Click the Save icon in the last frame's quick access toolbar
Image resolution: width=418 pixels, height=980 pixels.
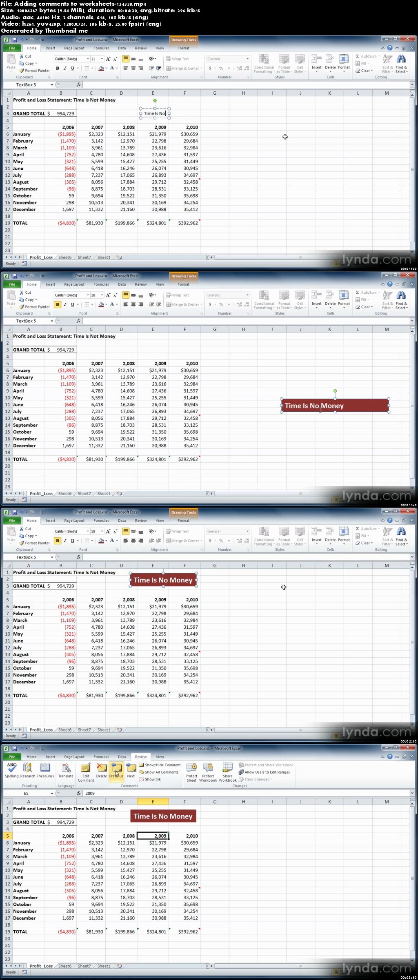tap(15, 748)
